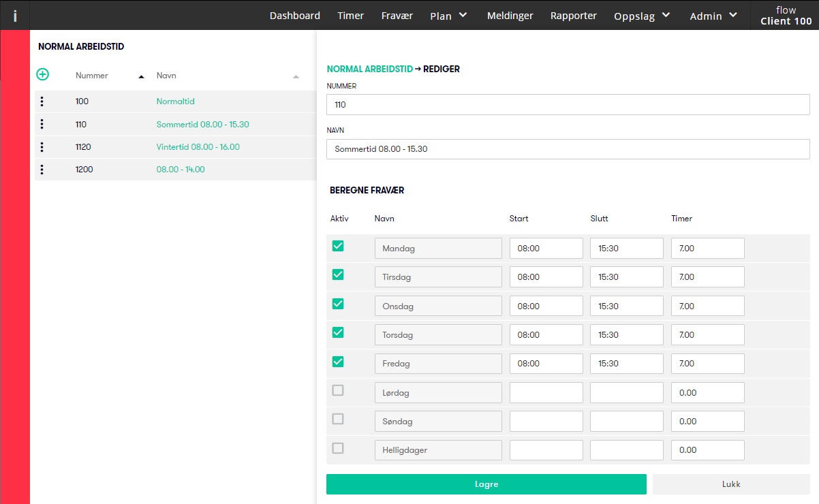Open the Rapporter menu item

tap(574, 15)
